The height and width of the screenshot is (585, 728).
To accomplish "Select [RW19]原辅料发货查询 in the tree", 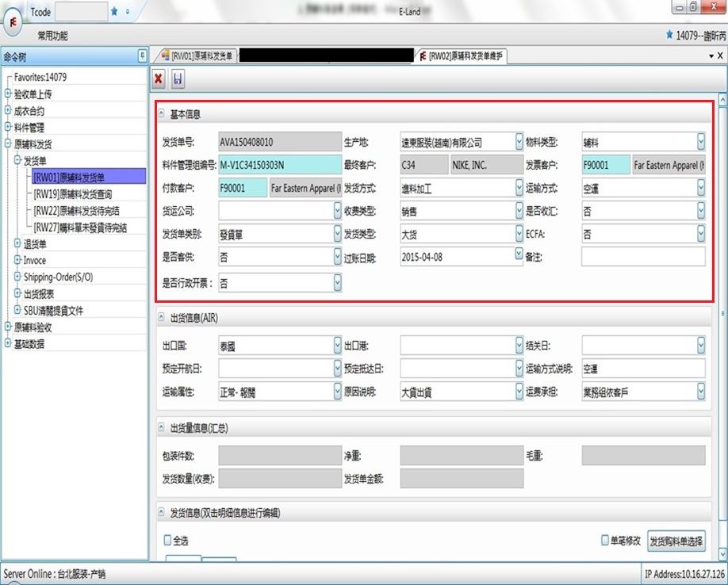I will 83,193.
